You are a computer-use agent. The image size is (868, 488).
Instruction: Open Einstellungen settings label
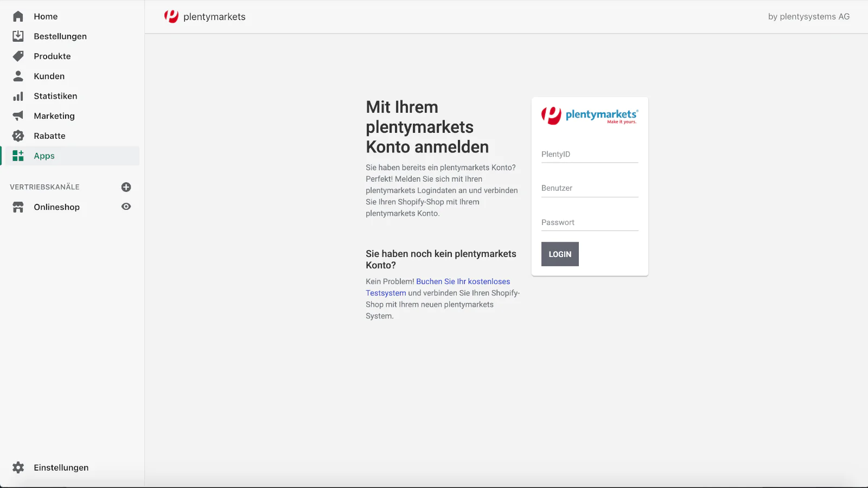(x=61, y=468)
